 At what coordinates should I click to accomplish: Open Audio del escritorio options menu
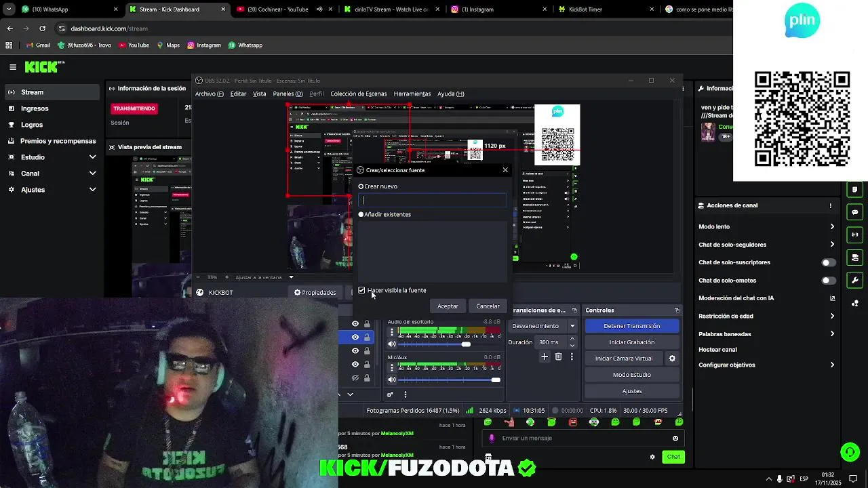391,332
